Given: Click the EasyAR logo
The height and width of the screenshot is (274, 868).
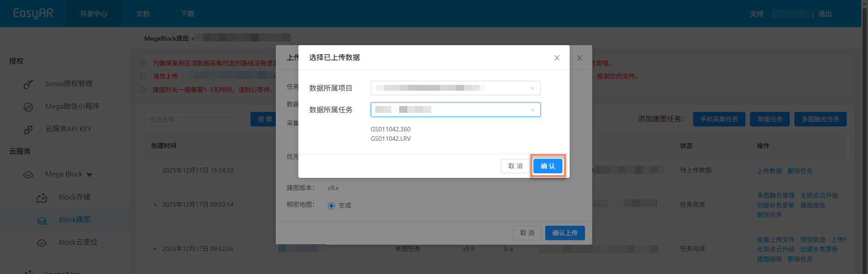Looking at the screenshot, I should (33, 14).
